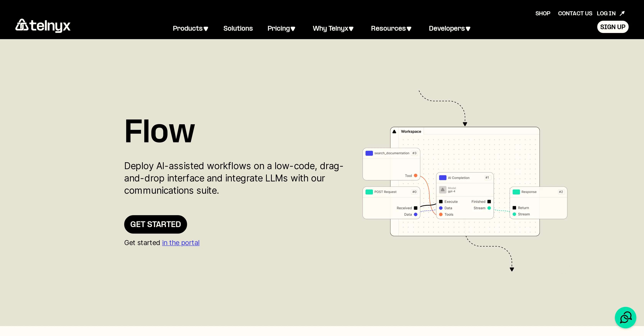Click the black Return input port

(x=514, y=208)
